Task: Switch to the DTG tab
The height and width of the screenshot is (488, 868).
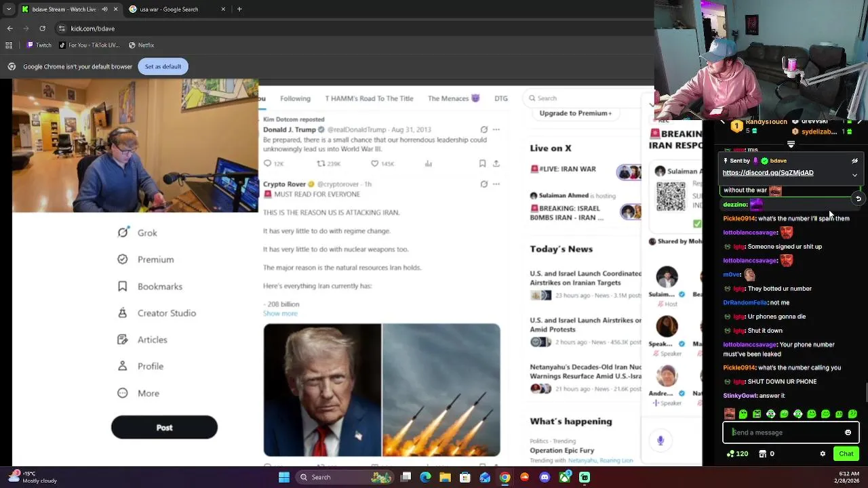Action: pos(501,98)
